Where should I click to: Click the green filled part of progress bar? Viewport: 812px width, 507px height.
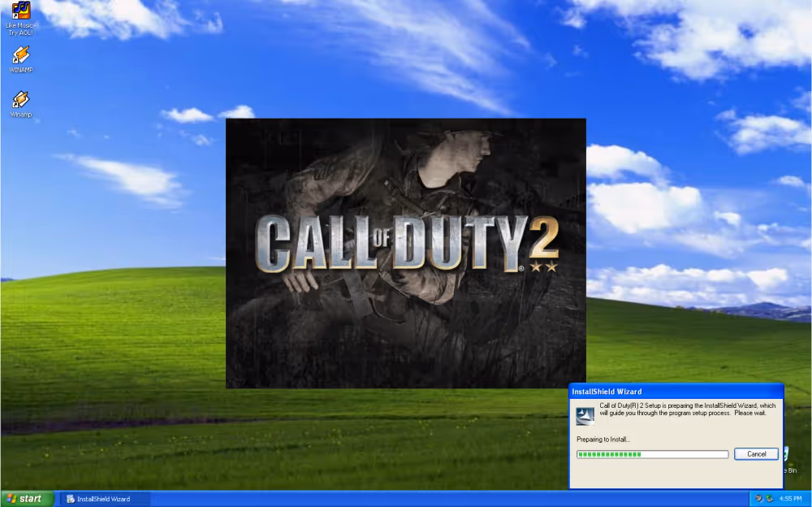tap(609, 454)
